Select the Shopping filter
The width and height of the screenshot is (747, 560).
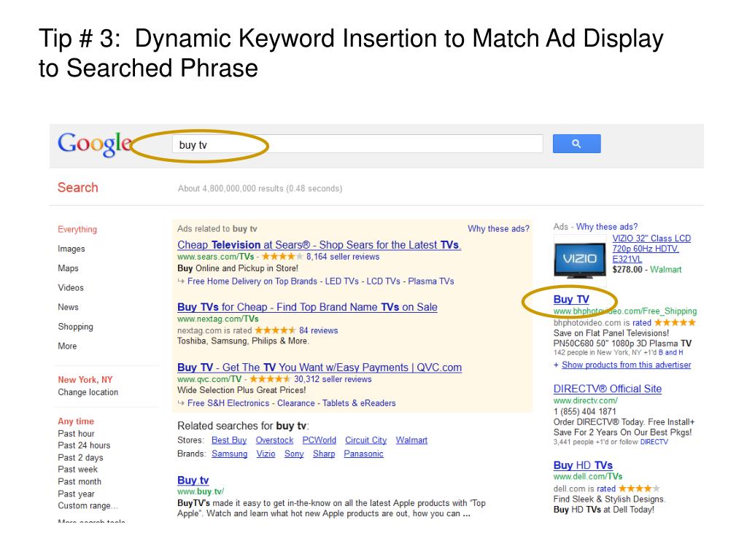[x=75, y=327]
